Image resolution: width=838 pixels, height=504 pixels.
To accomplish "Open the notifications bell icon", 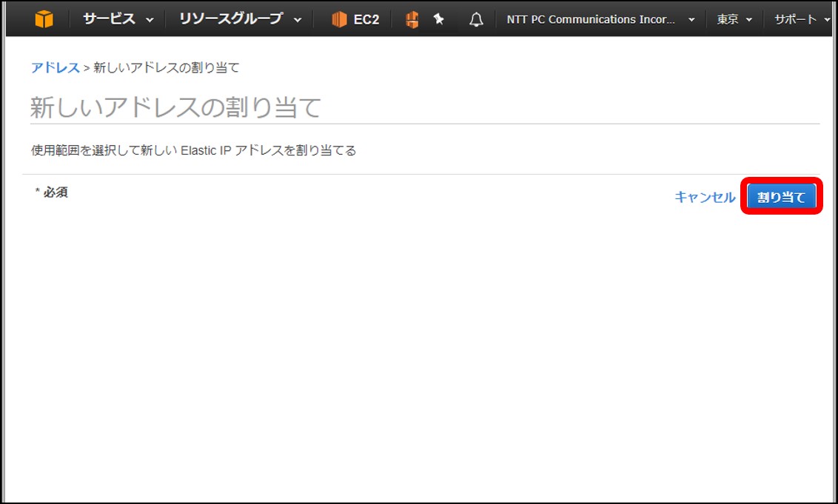I will pyautogui.click(x=476, y=20).
